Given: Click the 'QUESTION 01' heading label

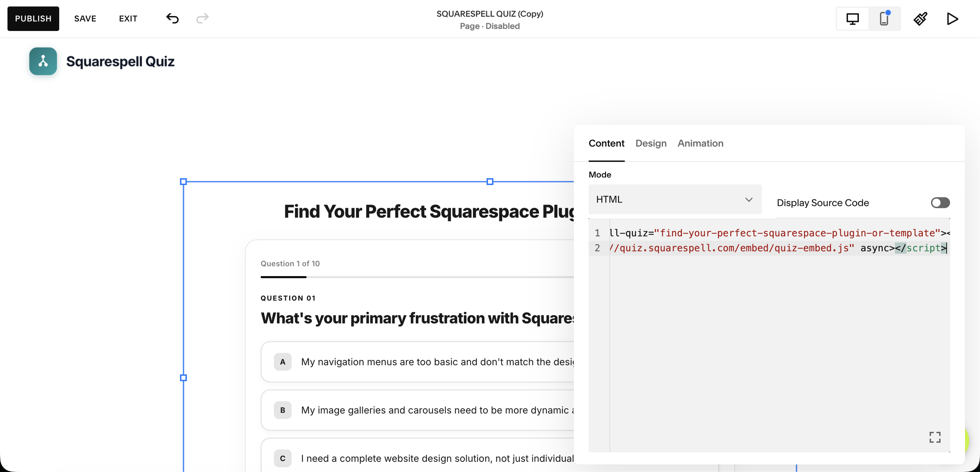Looking at the screenshot, I should click(288, 298).
